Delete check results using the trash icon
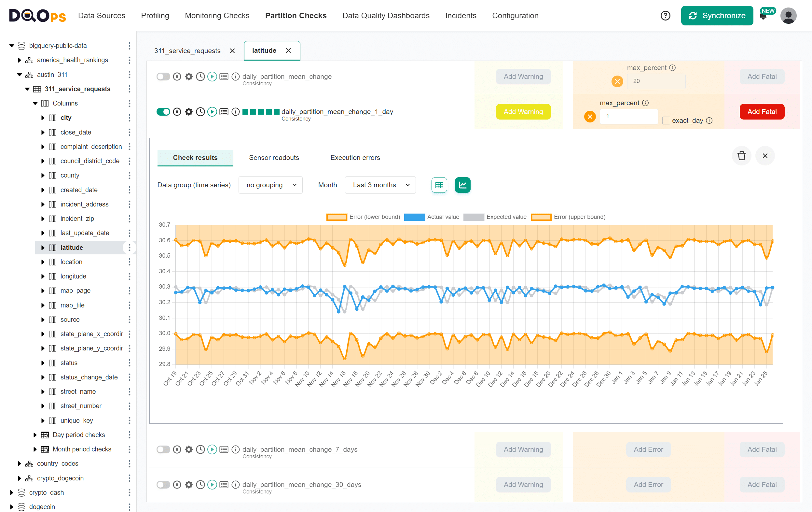This screenshot has height=512, width=812. coord(741,156)
